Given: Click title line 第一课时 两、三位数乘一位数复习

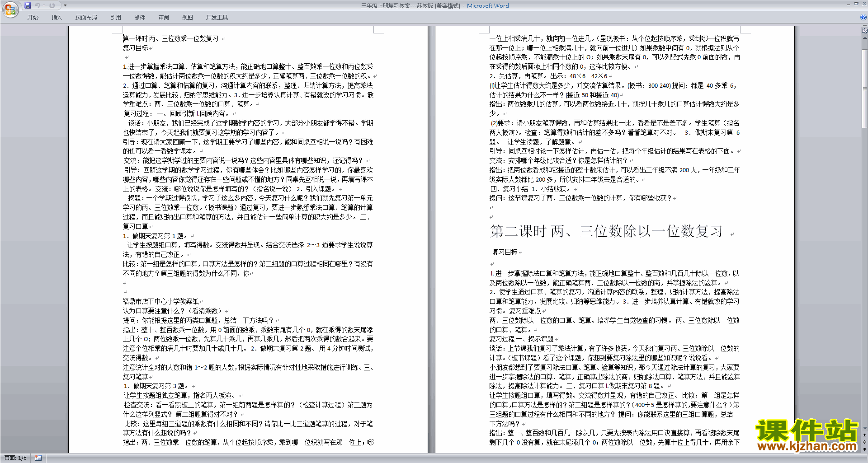Looking at the screenshot, I should pyautogui.click(x=170, y=39).
